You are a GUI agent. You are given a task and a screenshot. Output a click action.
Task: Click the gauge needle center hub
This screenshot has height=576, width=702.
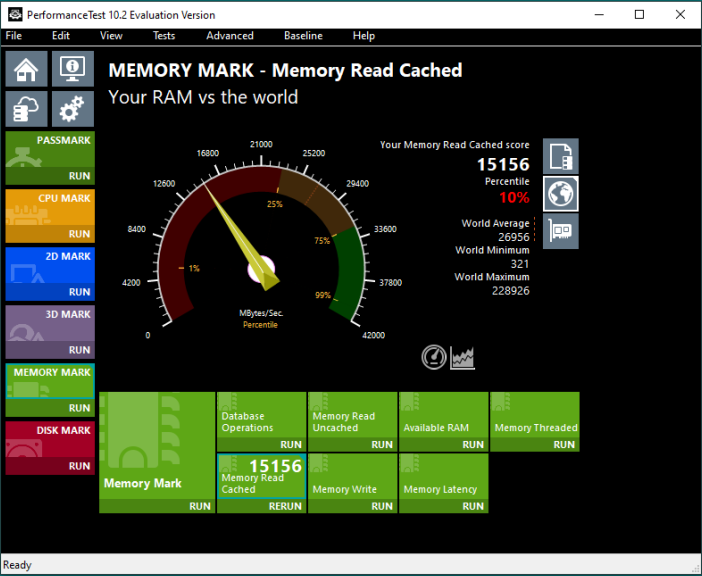click(x=262, y=269)
